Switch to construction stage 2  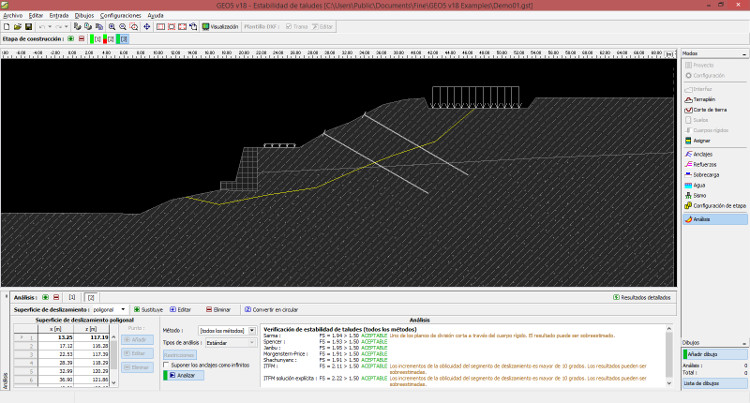111,39
